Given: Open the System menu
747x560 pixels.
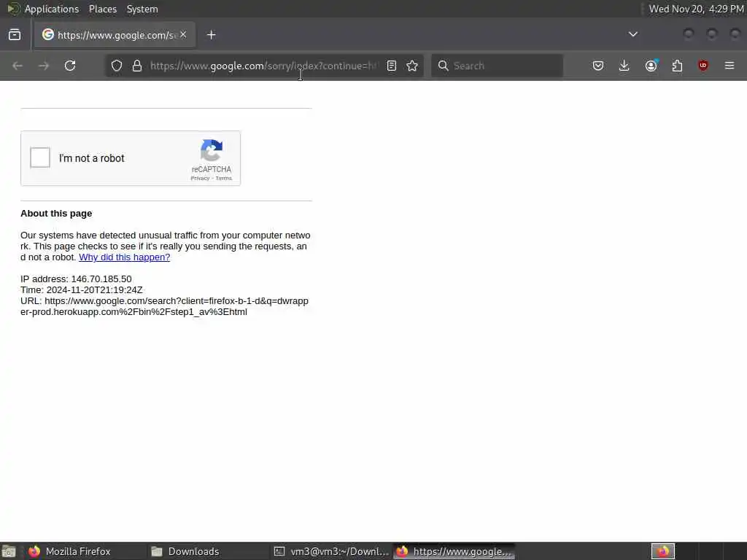Looking at the screenshot, I should [x=142, y=9].
